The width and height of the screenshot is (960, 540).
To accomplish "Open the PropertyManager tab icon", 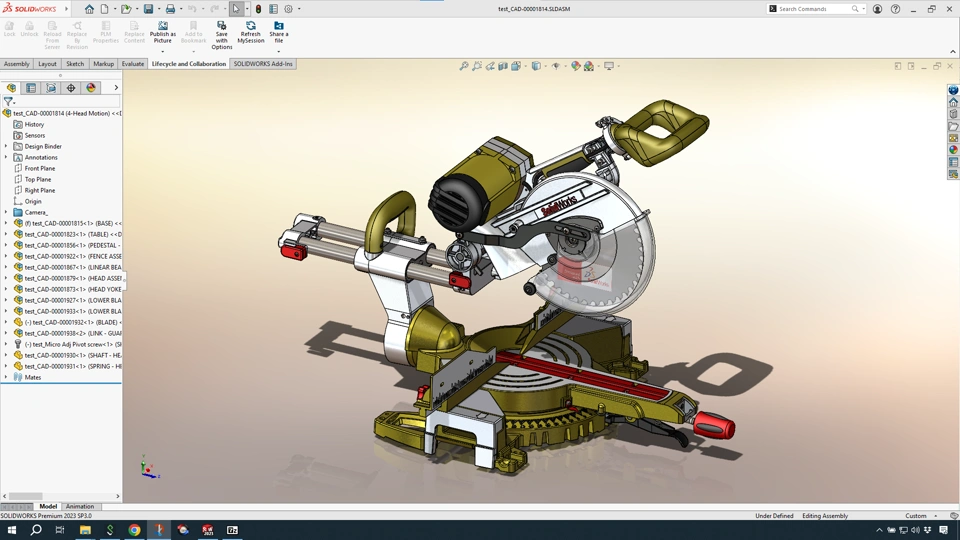I will coord(31,88).
